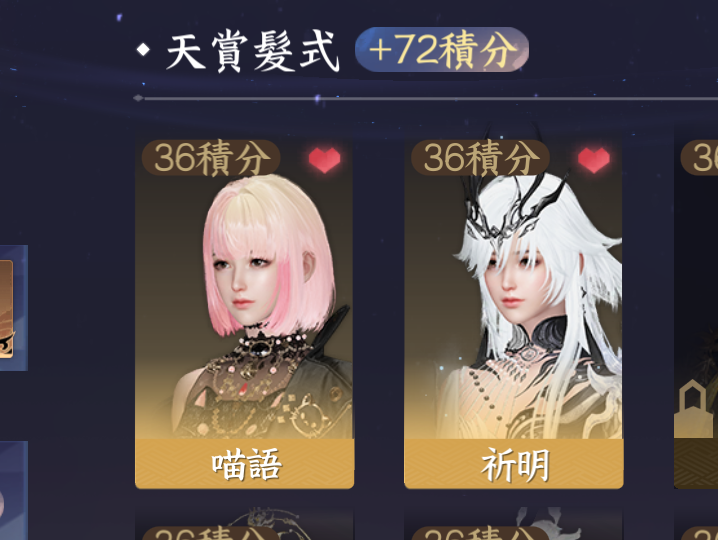
Task: Open the second partially visible bottom row card
Action: click(x=514, y=524)
